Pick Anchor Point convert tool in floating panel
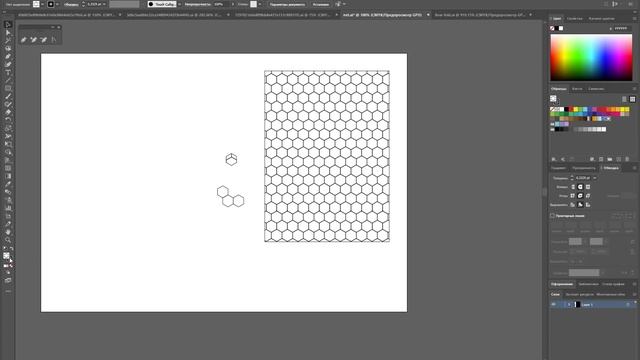 tap(54, 40)
